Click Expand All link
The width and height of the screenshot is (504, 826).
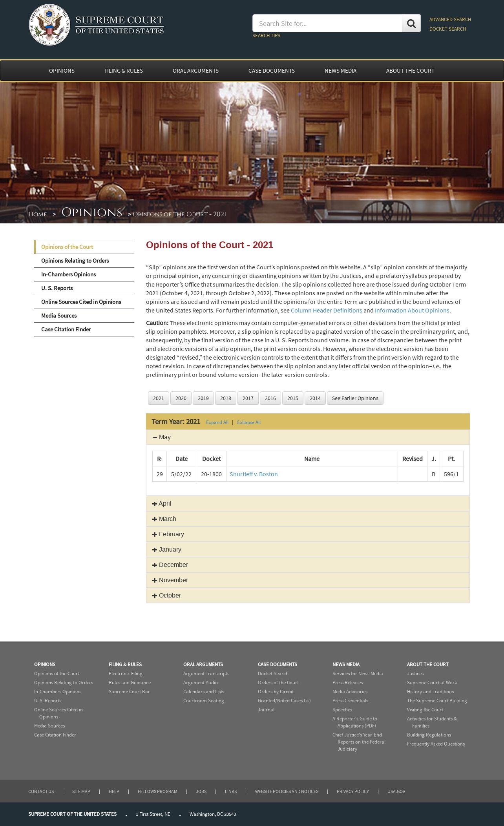(x=217, y=422)
